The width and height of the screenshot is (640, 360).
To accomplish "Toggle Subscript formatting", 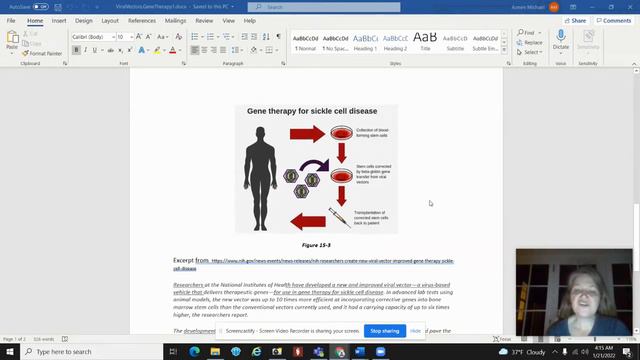I will coord(120,50).
